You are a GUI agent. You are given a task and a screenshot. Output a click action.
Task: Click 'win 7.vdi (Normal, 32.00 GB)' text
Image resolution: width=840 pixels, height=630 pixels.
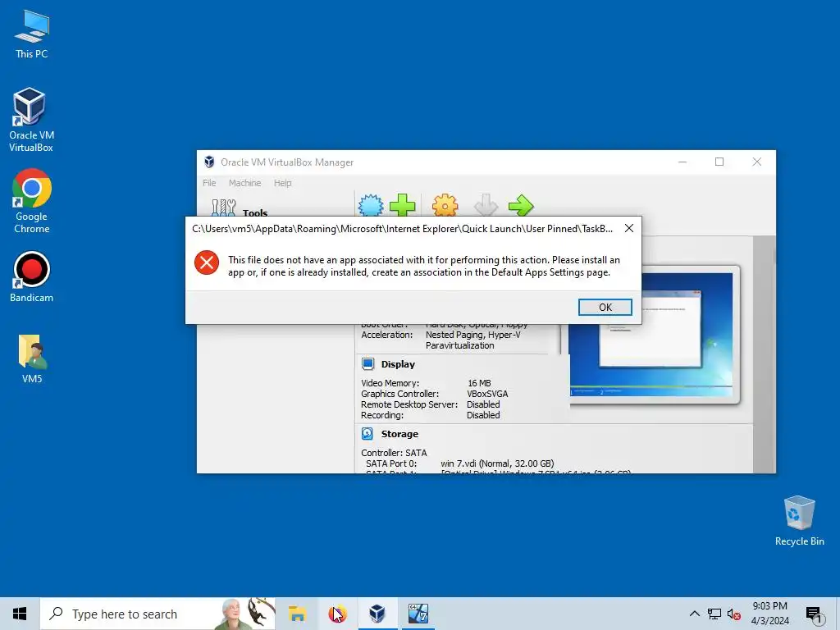tap(497, 463)
